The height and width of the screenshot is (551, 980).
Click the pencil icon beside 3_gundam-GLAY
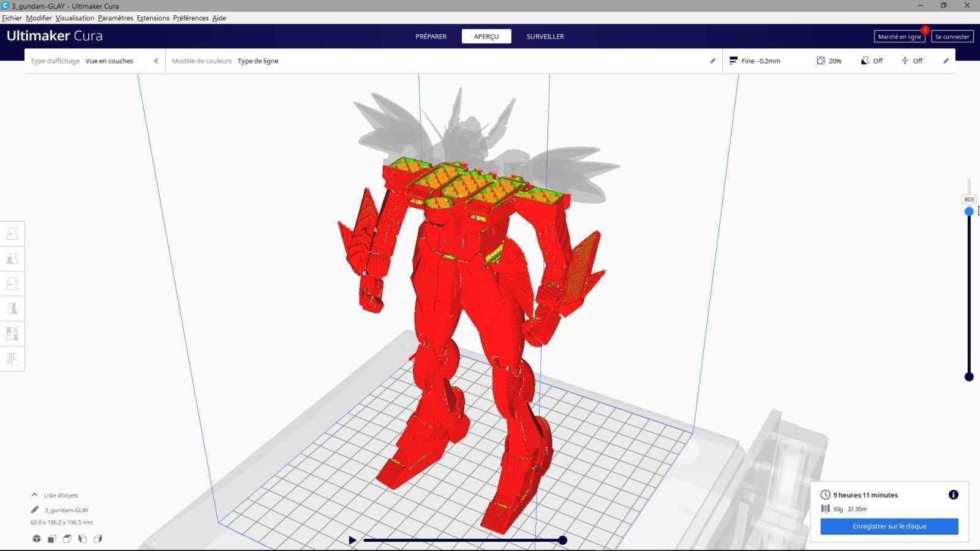click(35, 509)
